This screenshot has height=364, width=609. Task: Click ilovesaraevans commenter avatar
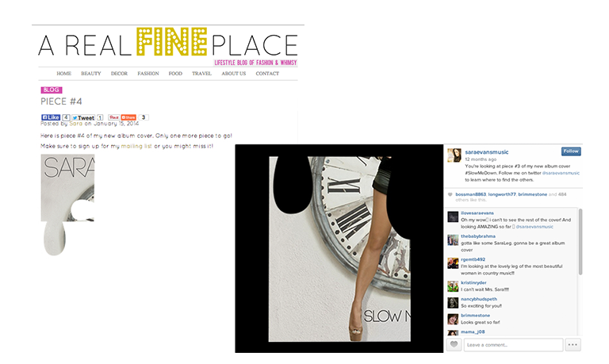[x=453, y=216]
